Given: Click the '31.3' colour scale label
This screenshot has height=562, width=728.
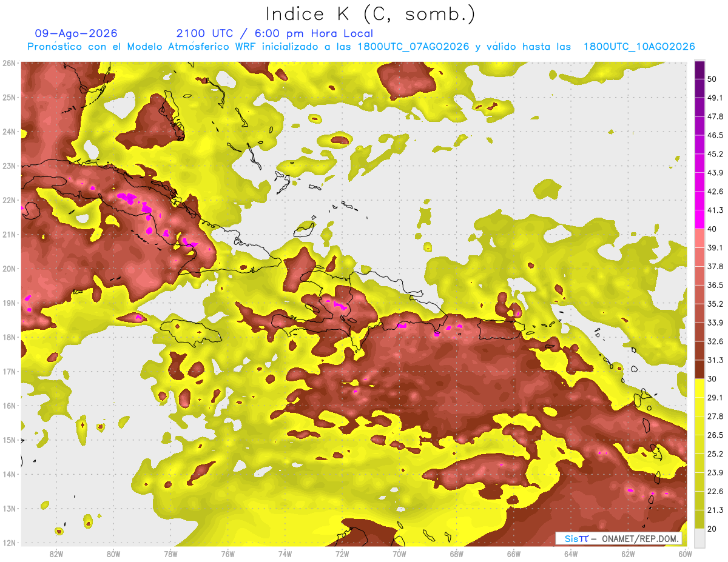Looking at the screenshot, I should coord(715,360).
